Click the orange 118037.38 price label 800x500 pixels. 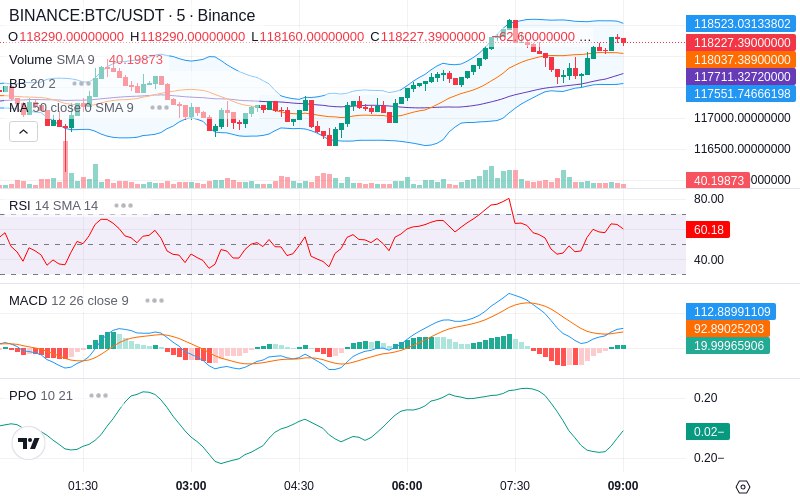pyautogui.click(x=741, y=60)
